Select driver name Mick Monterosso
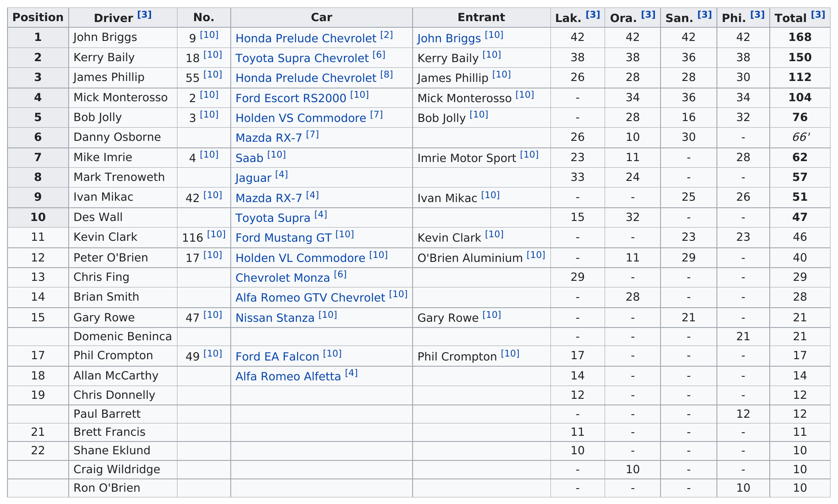The height and width of the screenshot is (504, 838). pyautogui.click(x=121, y=98)
